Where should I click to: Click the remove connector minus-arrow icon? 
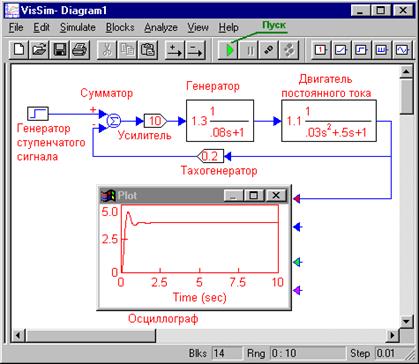coord(196,51)
